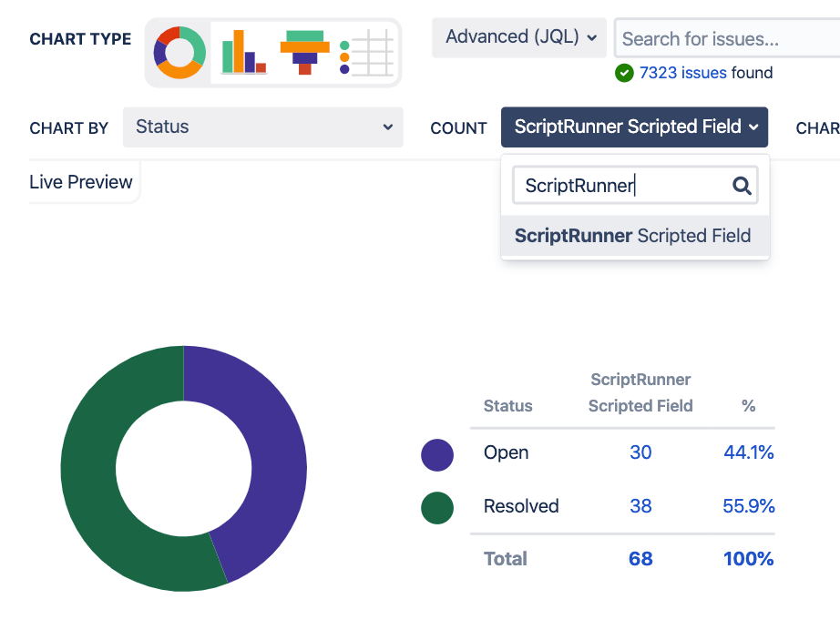Select the bar chart type
Screen dimensions: 840x640
(244, 53)
